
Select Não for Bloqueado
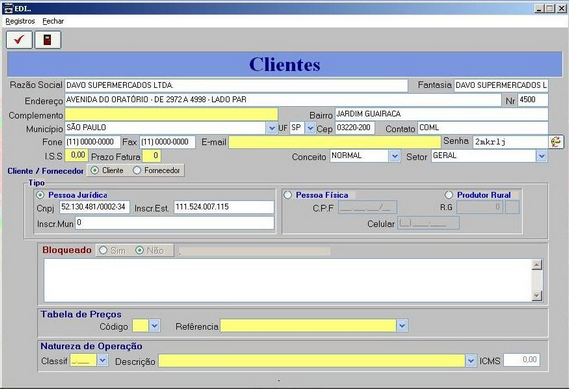click(139, 250)
